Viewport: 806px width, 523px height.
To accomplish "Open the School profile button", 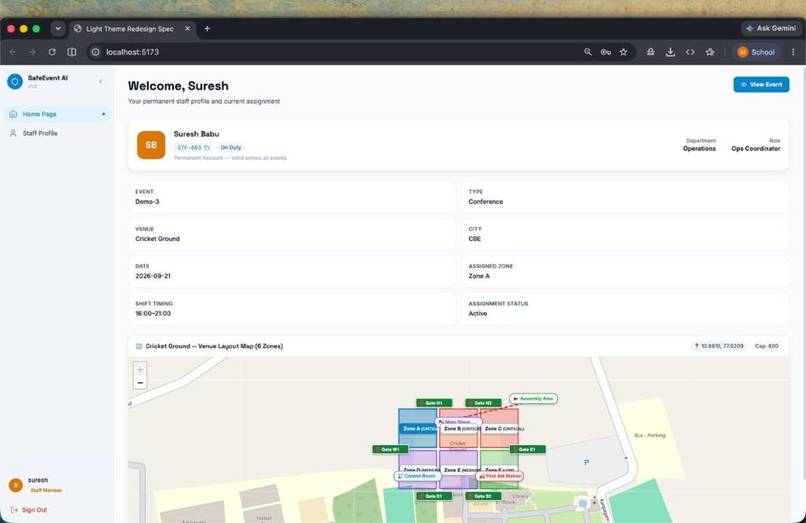I will click(756, 52).
